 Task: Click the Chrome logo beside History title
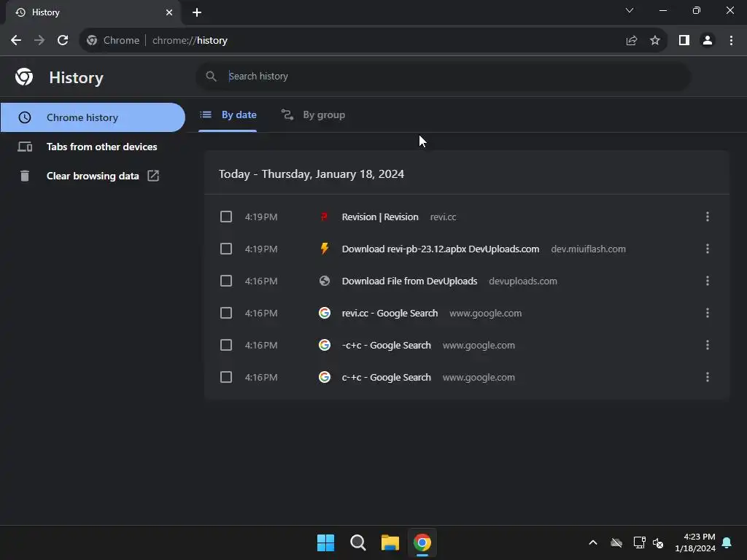24,77
